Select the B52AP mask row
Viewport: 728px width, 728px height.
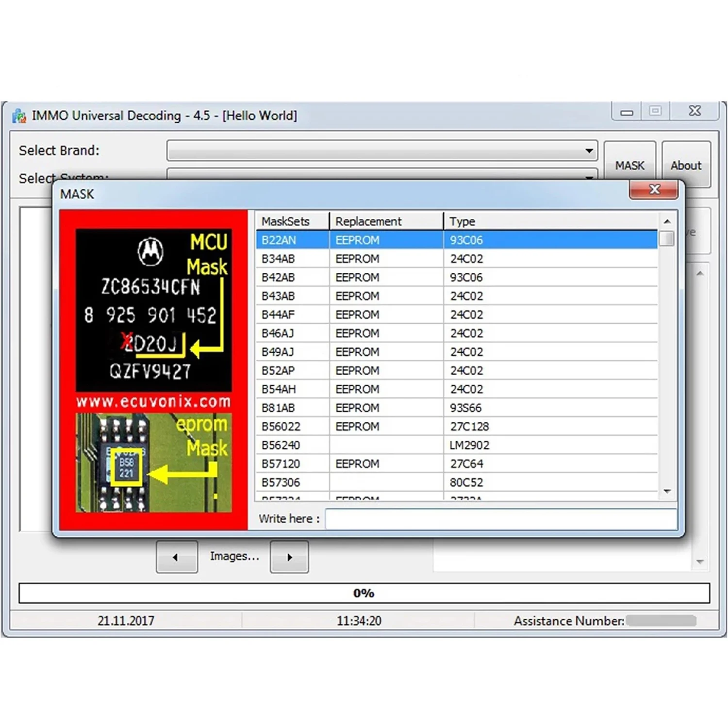pyautogui.click(x=457, y=370)
